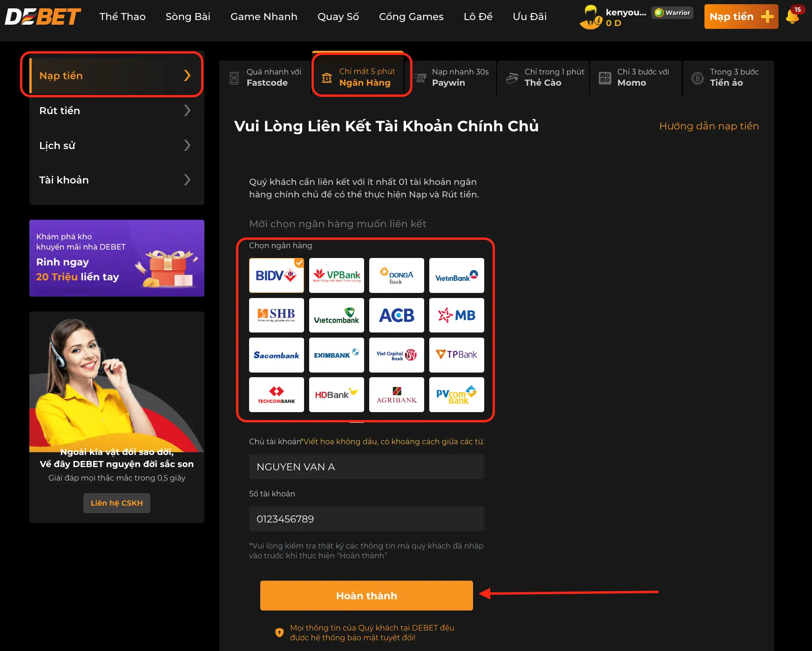Open Ưu Đãi menu
Screen dimensions: 812x651
click(529, 16)
